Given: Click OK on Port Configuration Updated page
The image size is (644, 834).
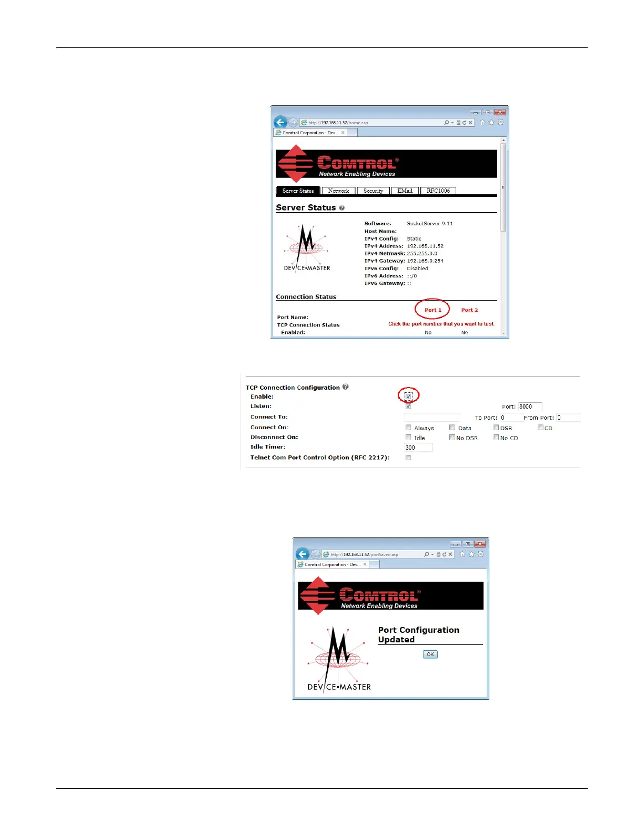Looking at the screenshot, I should [x=430, y=654].
